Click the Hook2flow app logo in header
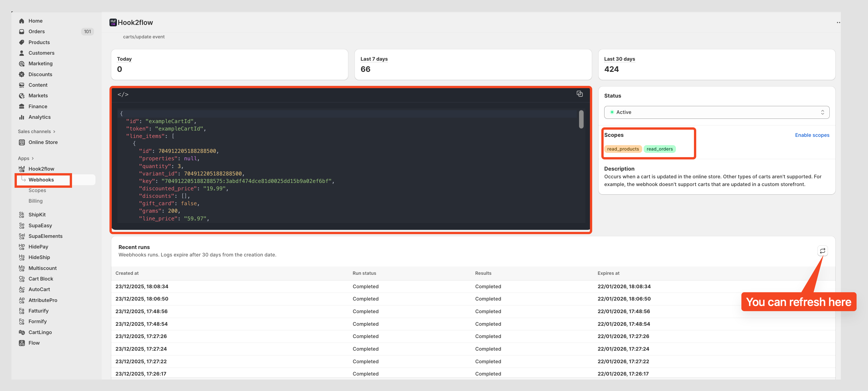The image size is (868, 391). [x=113, y=22]
